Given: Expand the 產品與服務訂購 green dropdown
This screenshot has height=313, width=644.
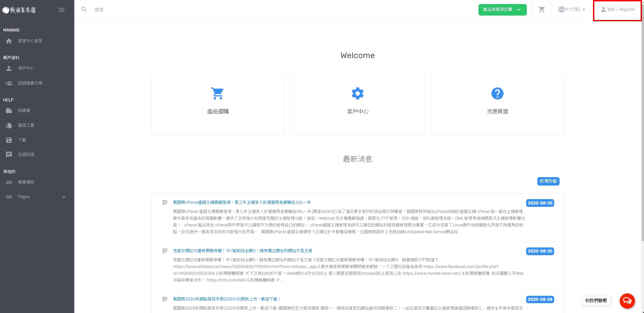Looking at the screenshot, I should click(x=503, y=10).
